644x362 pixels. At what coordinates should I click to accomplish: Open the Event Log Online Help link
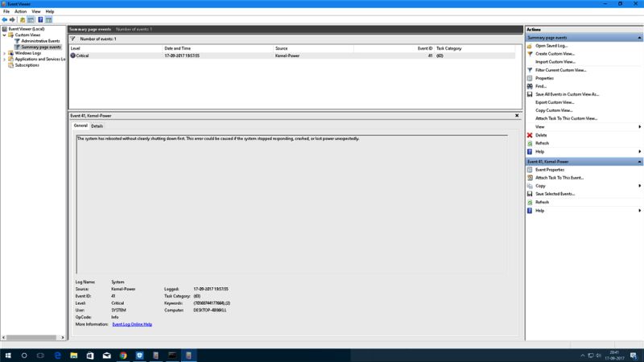[132, 324]
